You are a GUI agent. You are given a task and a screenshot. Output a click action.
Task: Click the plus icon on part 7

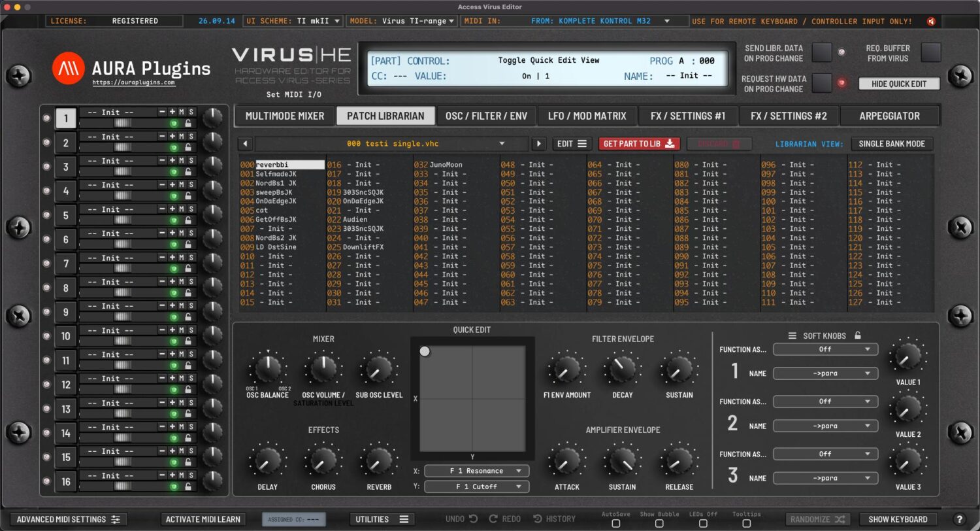coord(172,257)
